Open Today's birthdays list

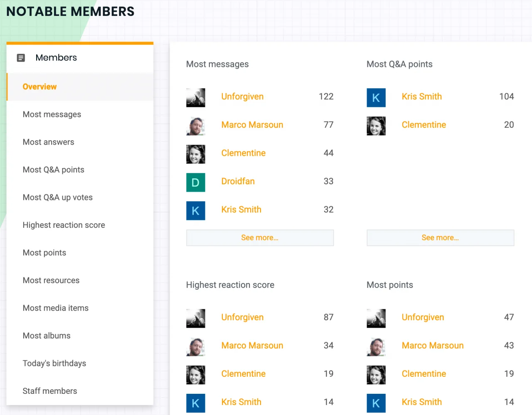pos(54,363)
